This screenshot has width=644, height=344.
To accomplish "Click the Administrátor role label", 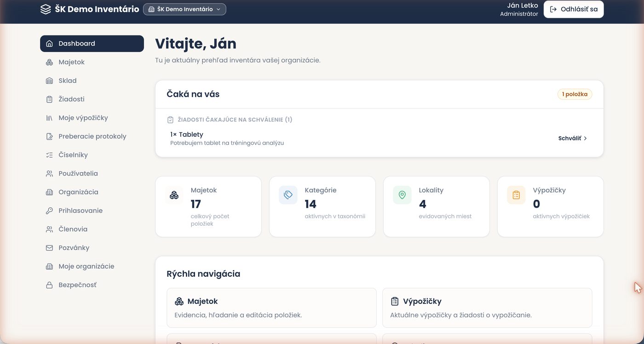I will pyautogui.click(x=519, y=14).
